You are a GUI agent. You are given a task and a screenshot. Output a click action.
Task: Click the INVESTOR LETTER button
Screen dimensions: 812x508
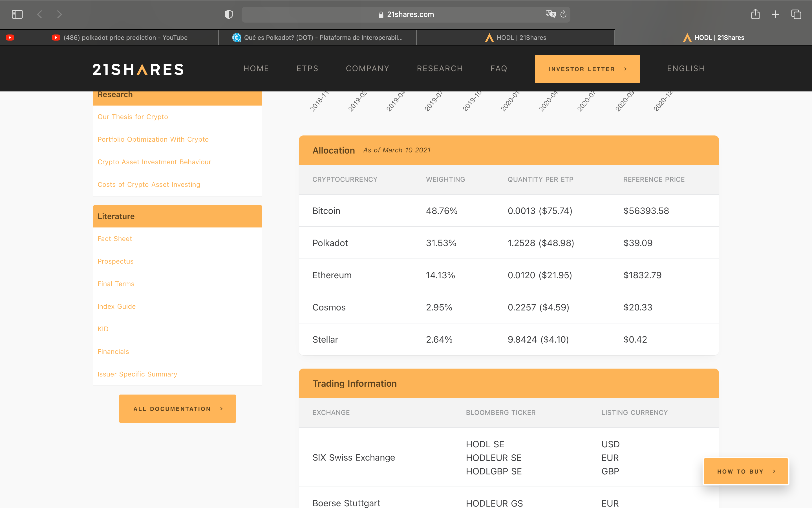(587, 69)
